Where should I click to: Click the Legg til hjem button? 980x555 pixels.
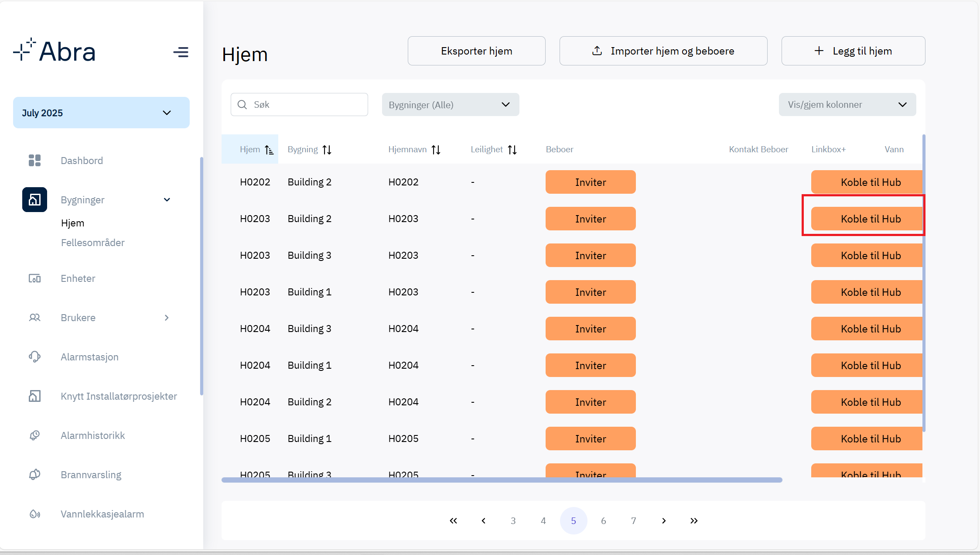[x=854, y=51]
